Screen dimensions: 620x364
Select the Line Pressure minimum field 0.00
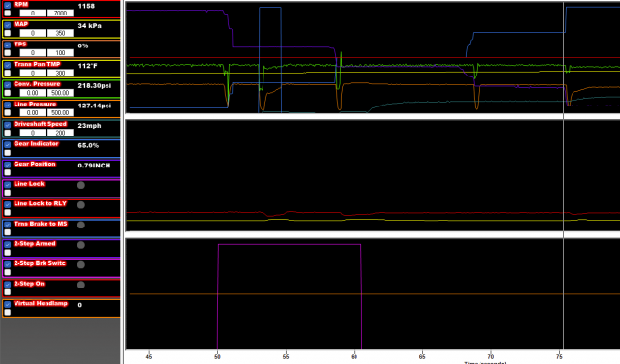[32, 113]
